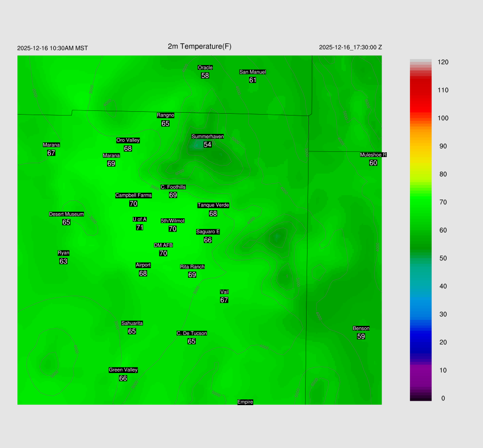Viewport: 483px width, 448px height.
Task: Select the Tanque Verde station label
Action: tap(213, 205)
